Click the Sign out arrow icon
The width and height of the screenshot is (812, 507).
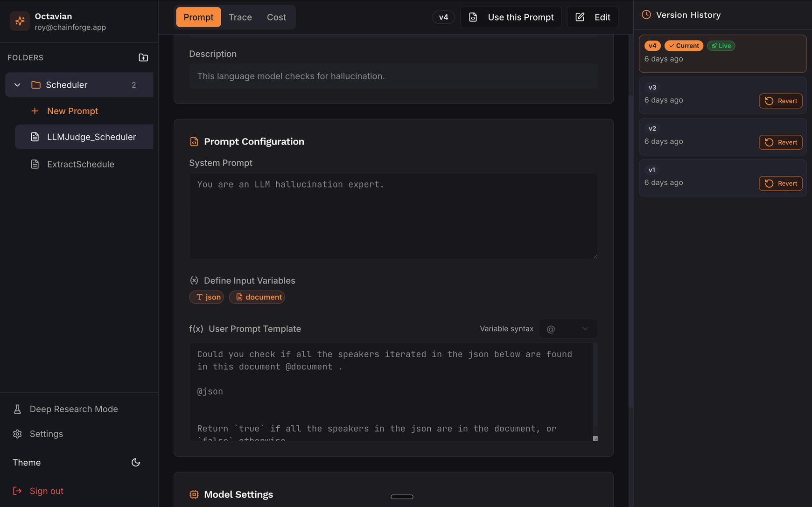tap(17, 491)
